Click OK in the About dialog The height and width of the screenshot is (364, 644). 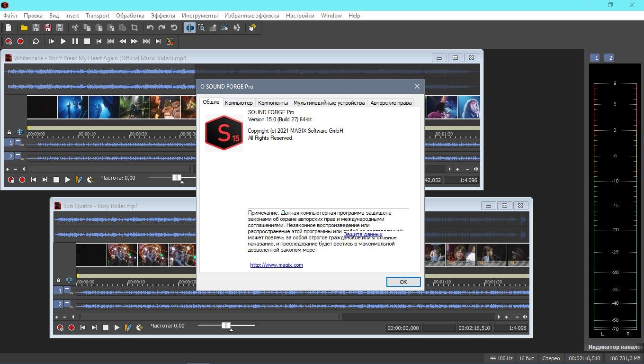click(403, 282)
